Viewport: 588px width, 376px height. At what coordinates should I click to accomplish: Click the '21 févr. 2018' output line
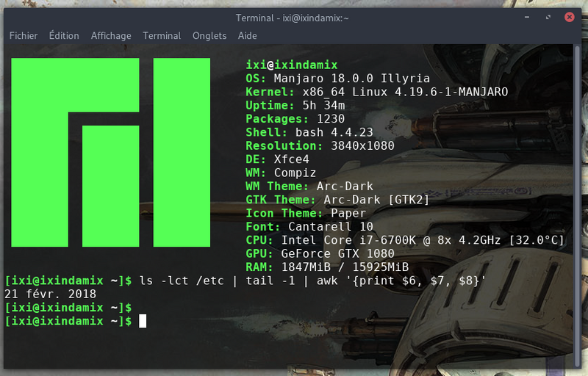click(x=50, y=294)
